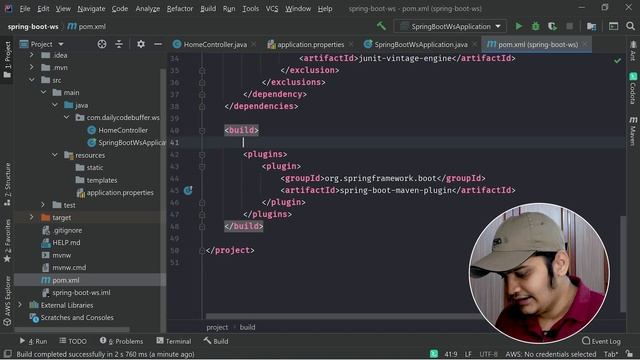
Task: Open the Event Log
Action: coord(601,341)
